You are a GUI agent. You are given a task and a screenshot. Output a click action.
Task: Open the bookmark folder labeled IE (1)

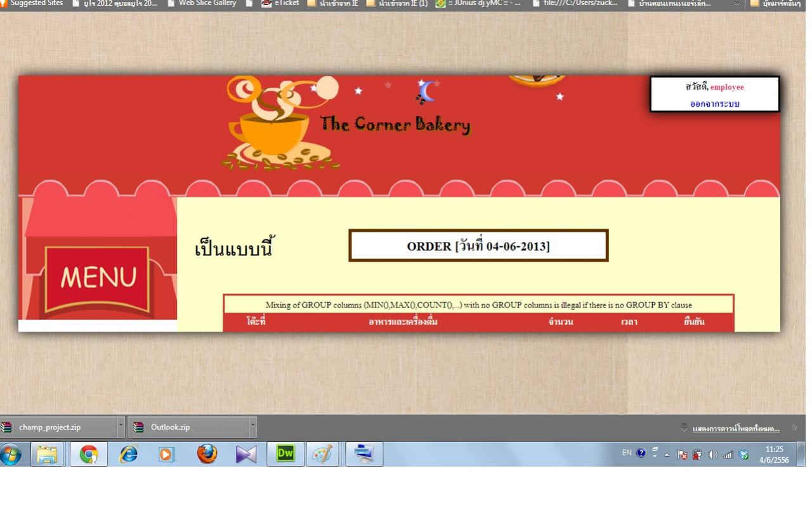tap(397, 3)
